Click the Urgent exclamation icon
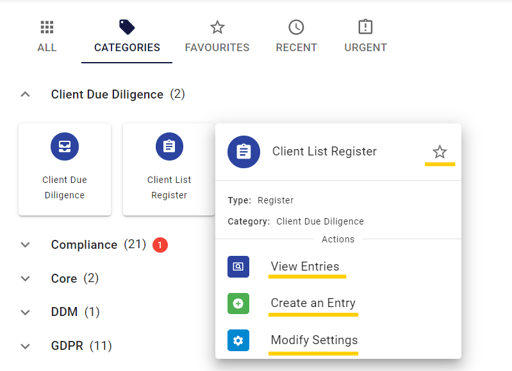Screen dimensions: 512x371 (x=365, y=27)
